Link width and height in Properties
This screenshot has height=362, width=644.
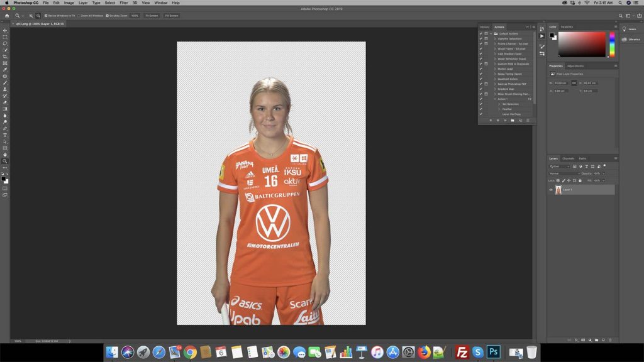pos(574,83)
